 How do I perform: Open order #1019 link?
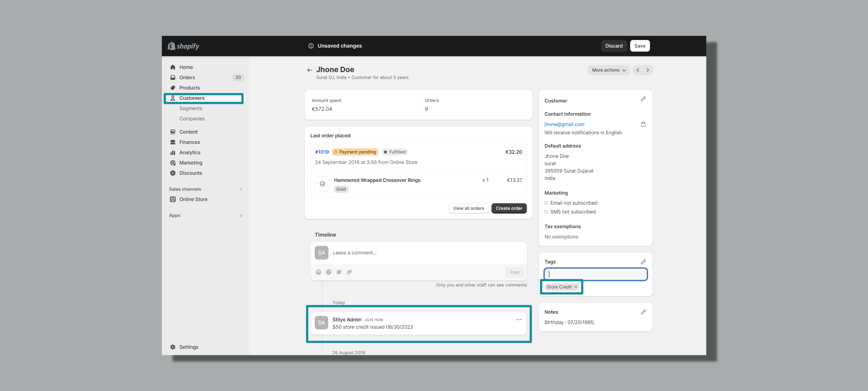321,152
